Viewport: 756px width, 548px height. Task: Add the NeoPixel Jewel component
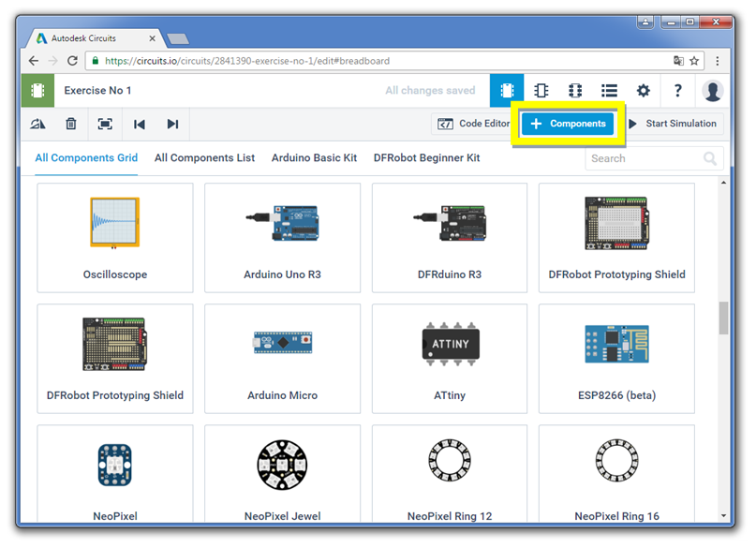[283, 474]
